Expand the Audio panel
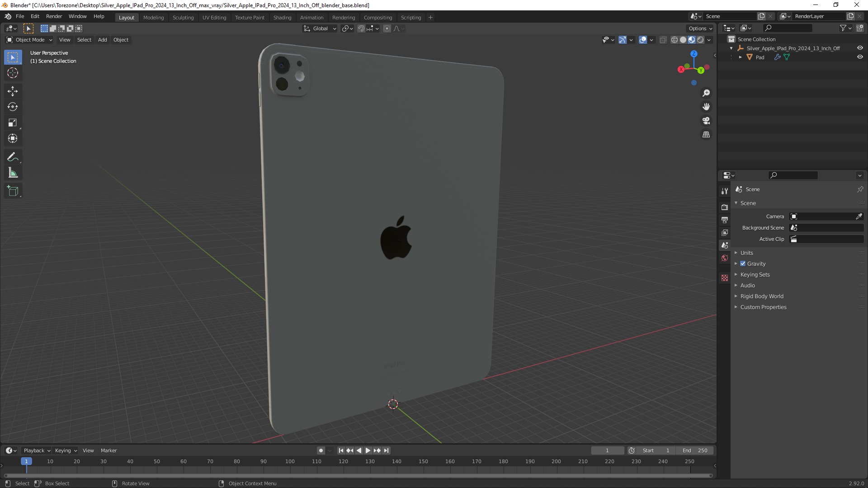Image resolution: width=868 pixels, height=488 pixels. [x=747, y=286]
